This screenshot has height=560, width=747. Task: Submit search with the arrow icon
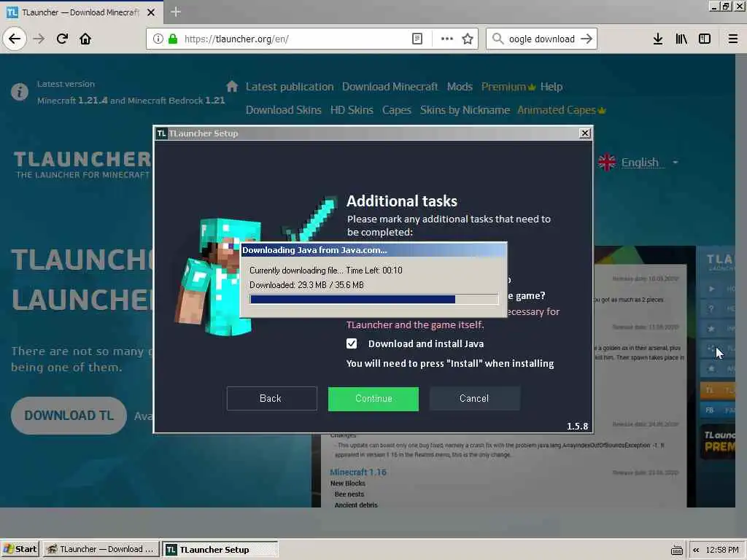(x=587, y=39)
